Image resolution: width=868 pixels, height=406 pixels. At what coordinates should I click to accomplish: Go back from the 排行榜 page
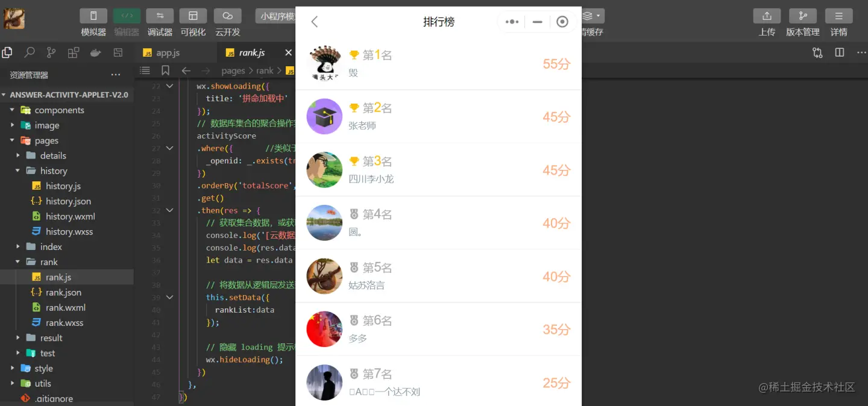(314, 22)
